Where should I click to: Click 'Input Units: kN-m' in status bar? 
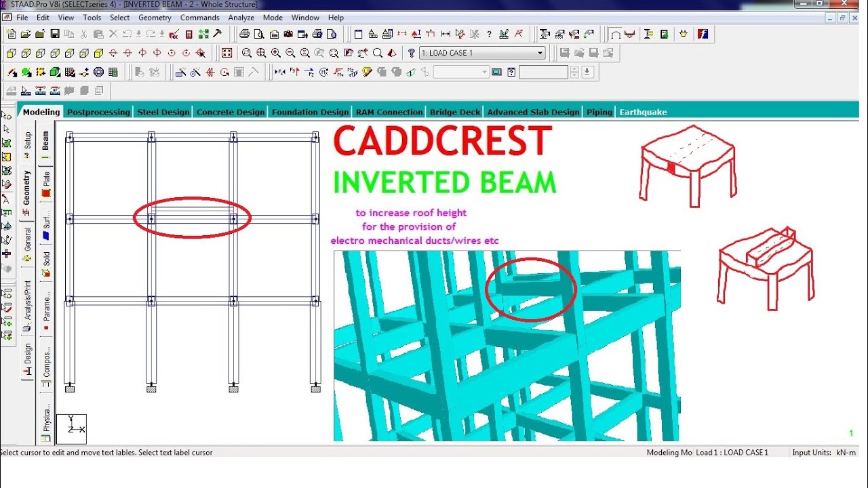pyautogui.click(x=824, y=452)
